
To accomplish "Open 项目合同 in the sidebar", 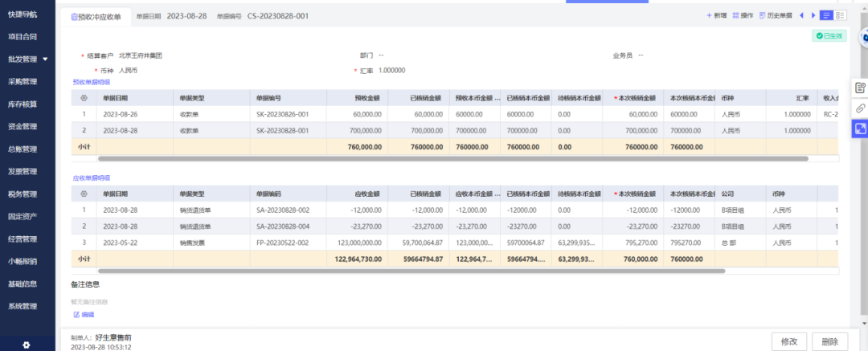I will coord(23,36).
